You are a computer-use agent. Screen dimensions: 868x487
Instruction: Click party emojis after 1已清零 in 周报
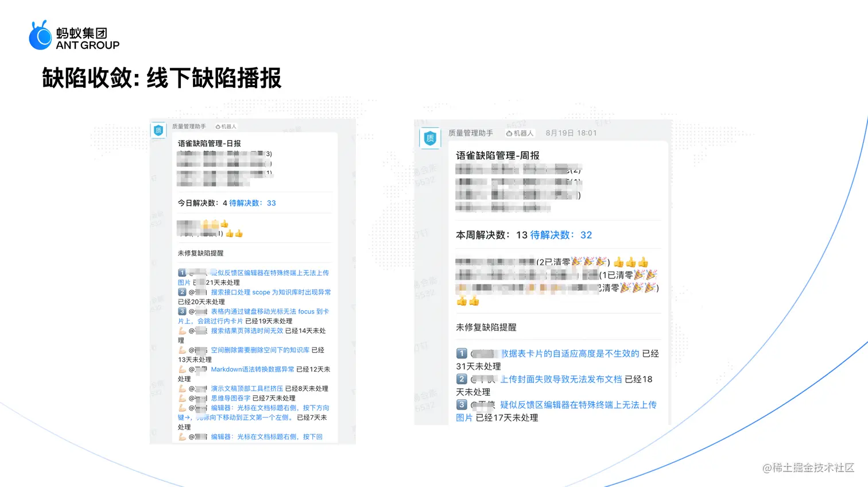[645, 275]
